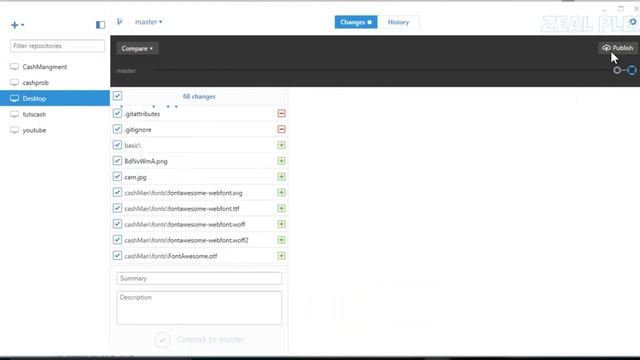Uncheck the cam.jpg checkbox
The width and height of the screenshot is (640, 360).
118,177
